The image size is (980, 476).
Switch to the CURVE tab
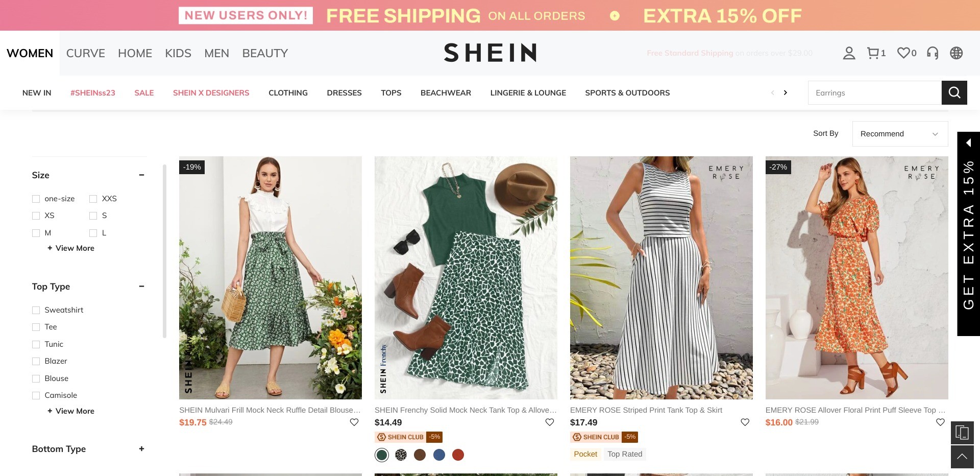(x=86, y=53)
